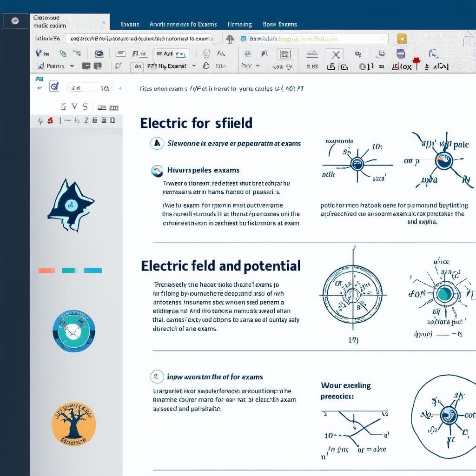This screenshot has height=476, width=476.
Task: Pick the coral color swatch
Action: pyautogui.click(x=47, y=271)
